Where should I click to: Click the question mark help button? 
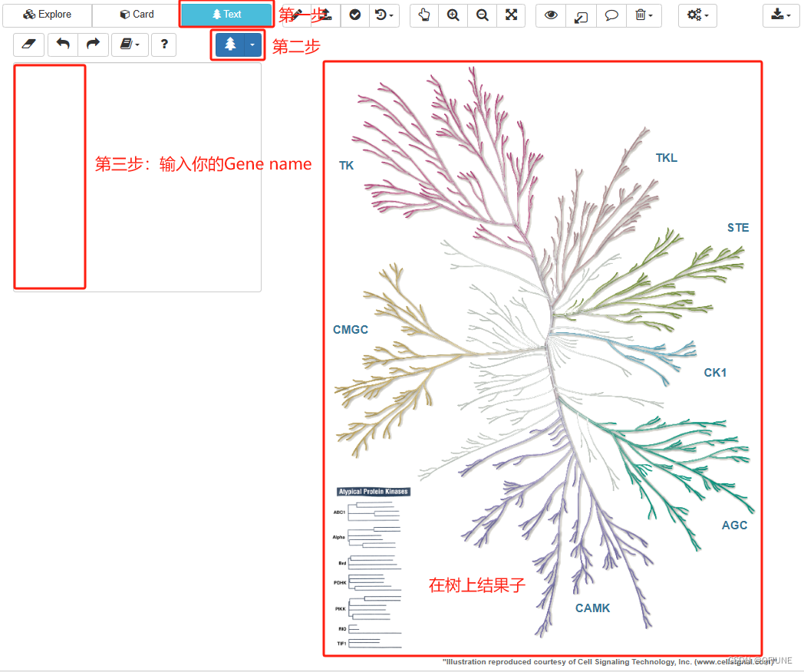pos(164,44)
